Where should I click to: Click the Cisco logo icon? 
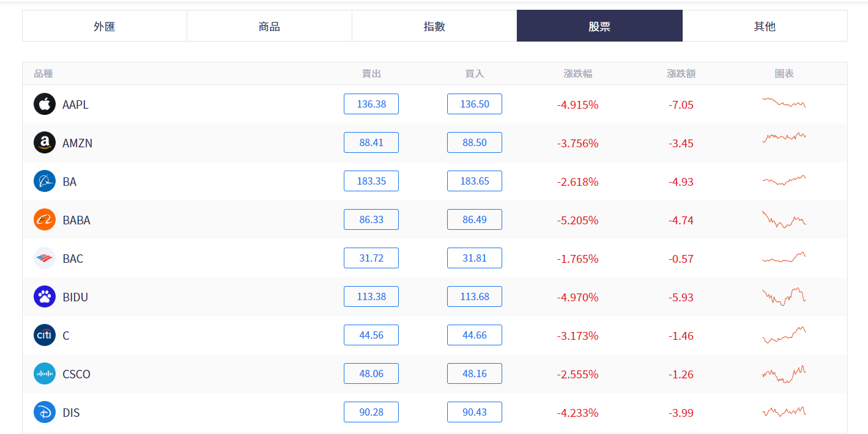pyautogui.click(x=45, y=373)
